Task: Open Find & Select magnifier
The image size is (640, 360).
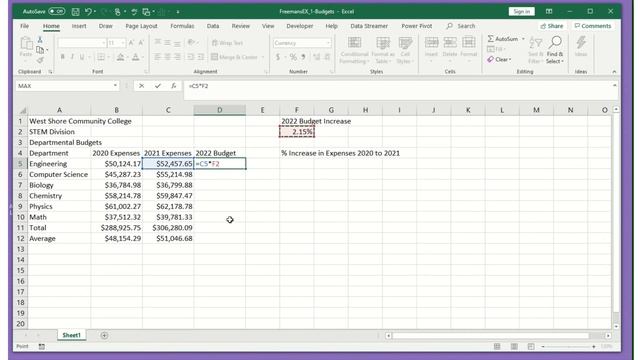Action: pos(555,50)
